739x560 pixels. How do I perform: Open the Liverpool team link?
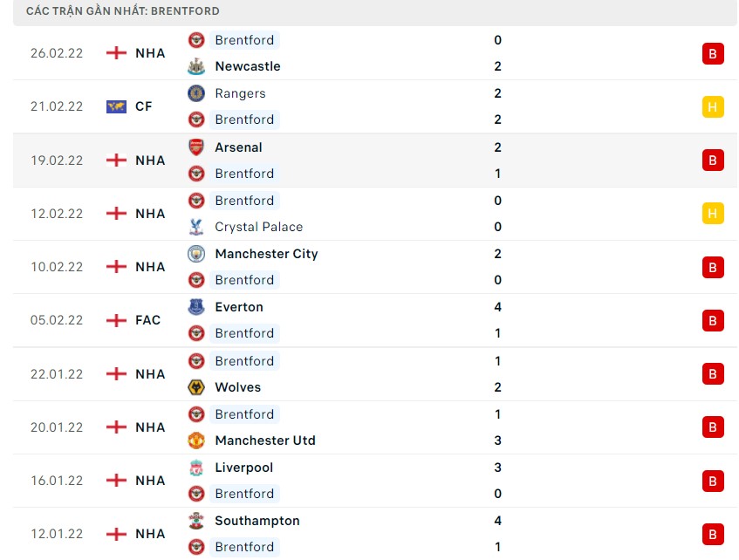[243, 468]
